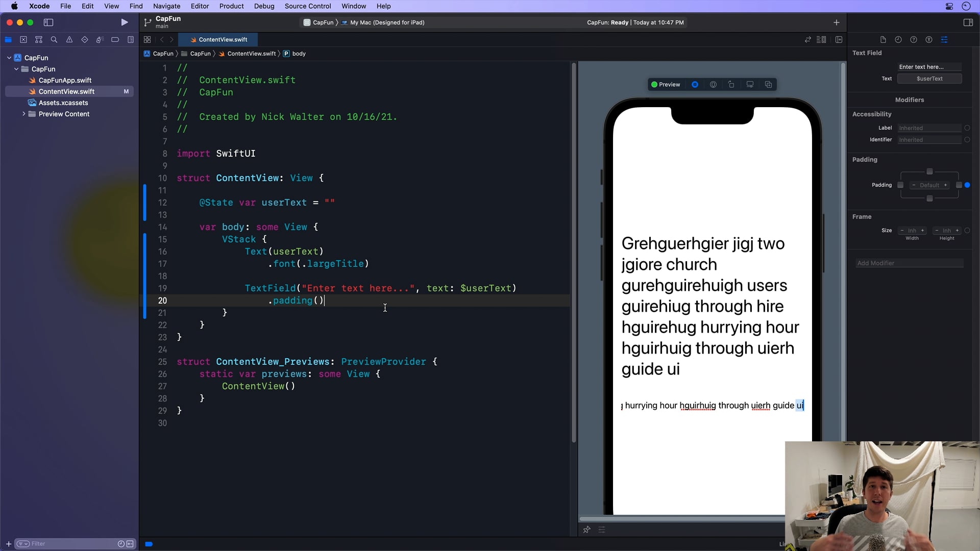The width and height of the screenshot is (980, 551).
Task: Open the ContentView.swift breadcrumb
Action: tap(247, 54)
